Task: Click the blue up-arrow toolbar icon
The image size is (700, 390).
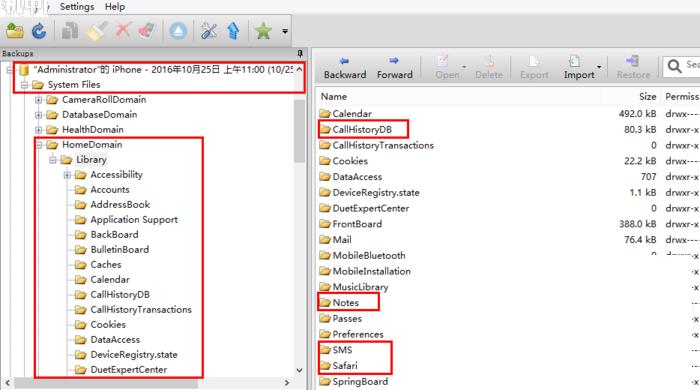Action: pos(233,31)
